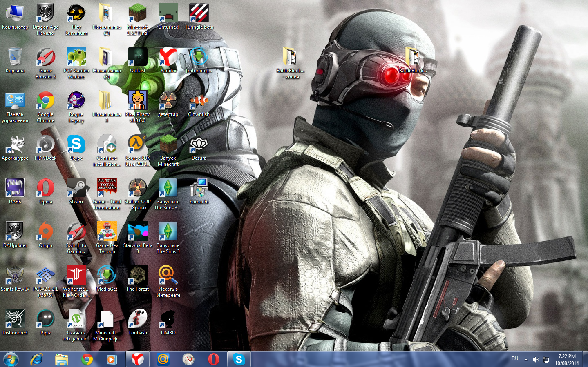Open PCSX2 1.2.1 emulator shortcut
588x367 pixels.
click(x=45, y=281)
